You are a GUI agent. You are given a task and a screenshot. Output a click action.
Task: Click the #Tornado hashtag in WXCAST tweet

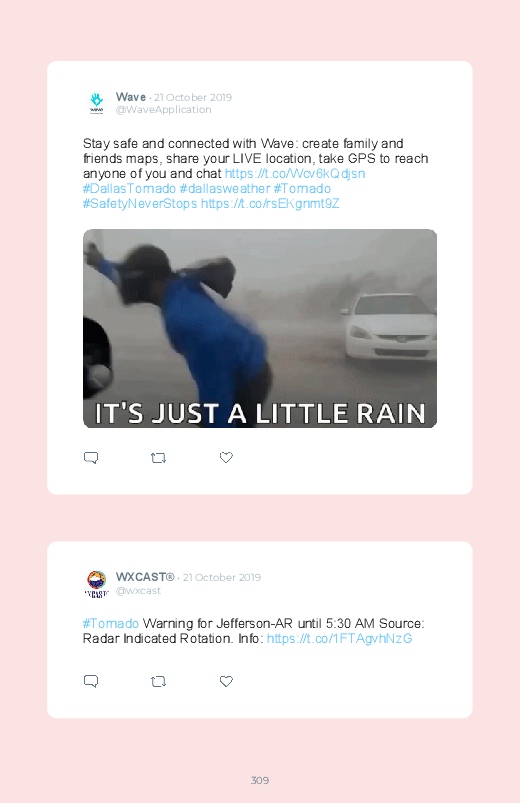click(x=111, y=624)
